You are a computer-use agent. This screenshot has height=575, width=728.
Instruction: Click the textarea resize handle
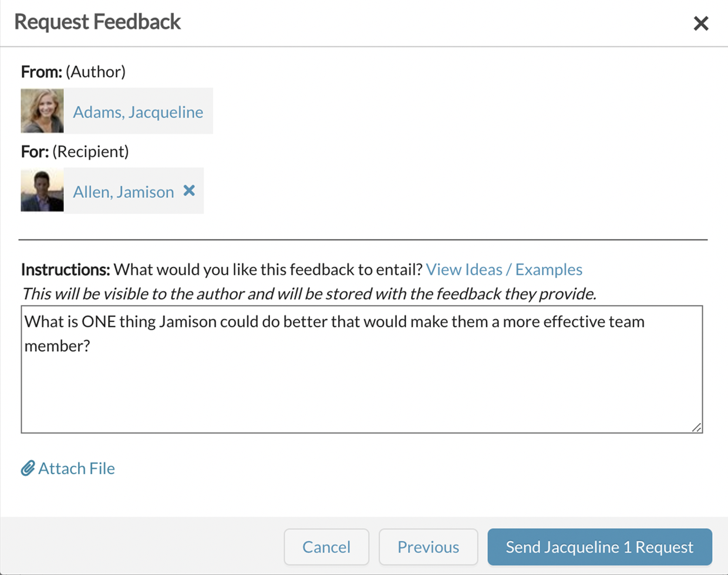(x=697, y=428)
